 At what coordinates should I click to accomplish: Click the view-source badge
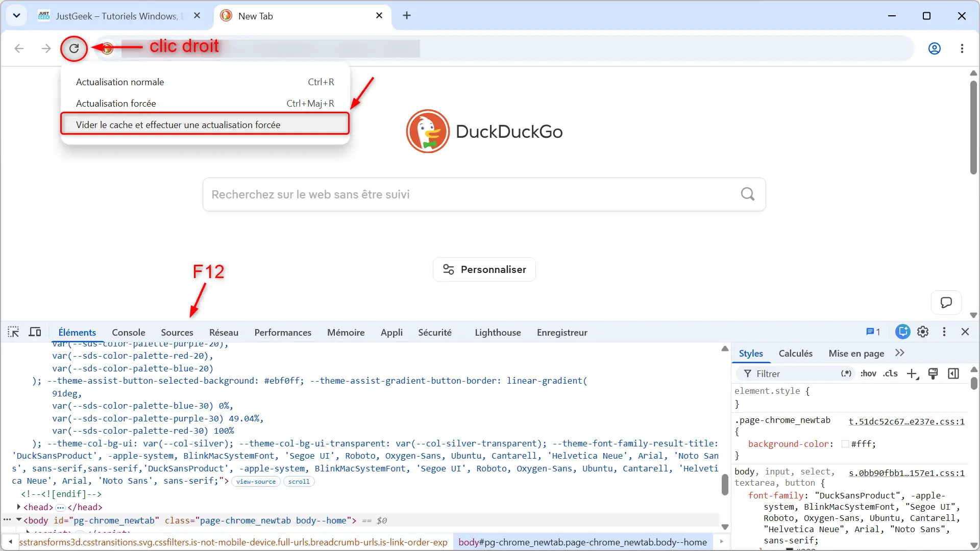256,482
